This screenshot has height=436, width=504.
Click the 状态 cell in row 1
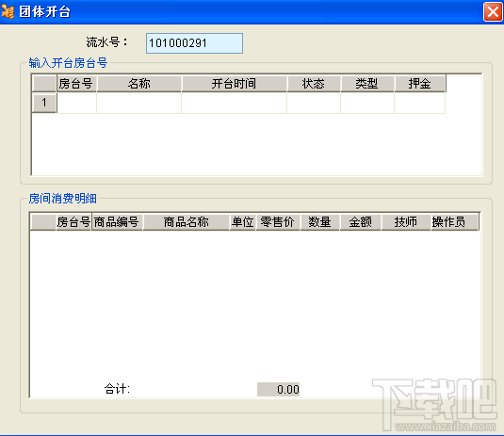point(314,103)
